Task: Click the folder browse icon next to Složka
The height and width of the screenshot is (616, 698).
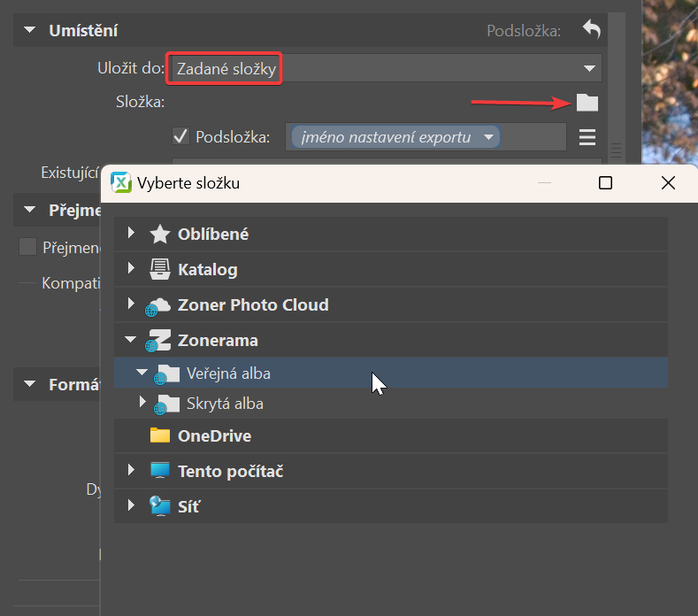Action: click(587, 103)
